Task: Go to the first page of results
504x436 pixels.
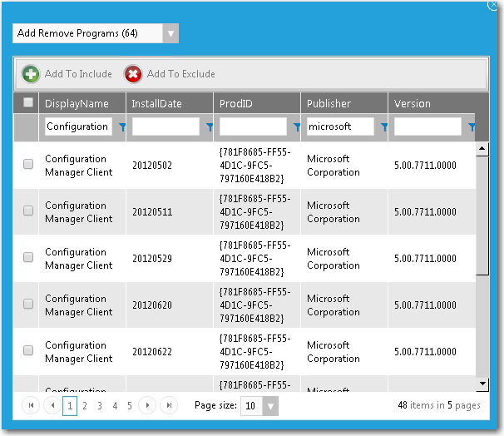Action: [x=31, y=405]
